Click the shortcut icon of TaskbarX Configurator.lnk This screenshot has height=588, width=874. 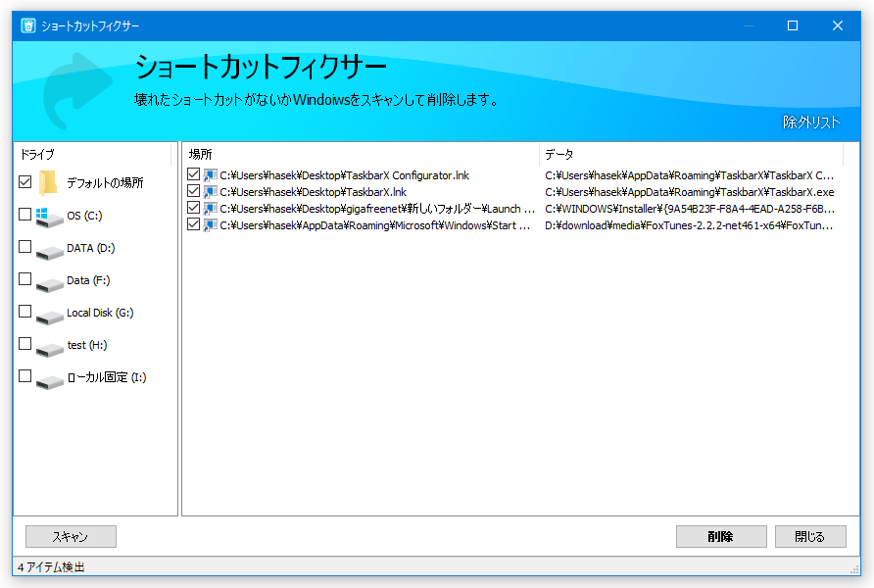[x=210, y=175]
